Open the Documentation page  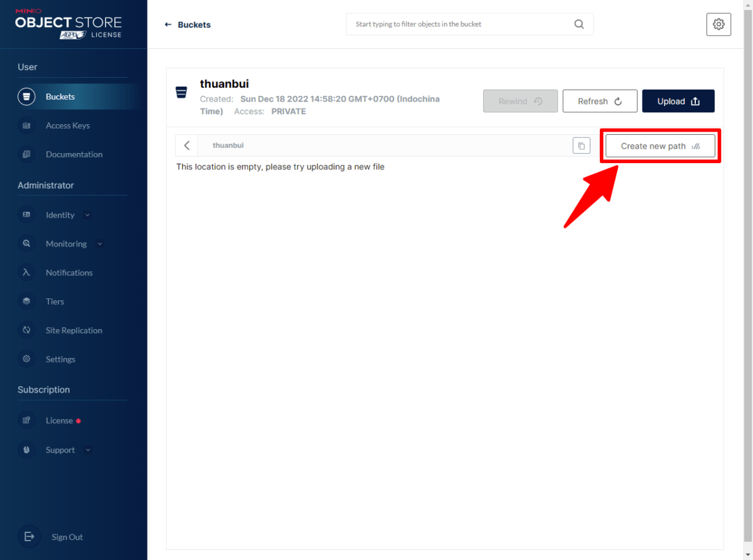coord(73,154)
